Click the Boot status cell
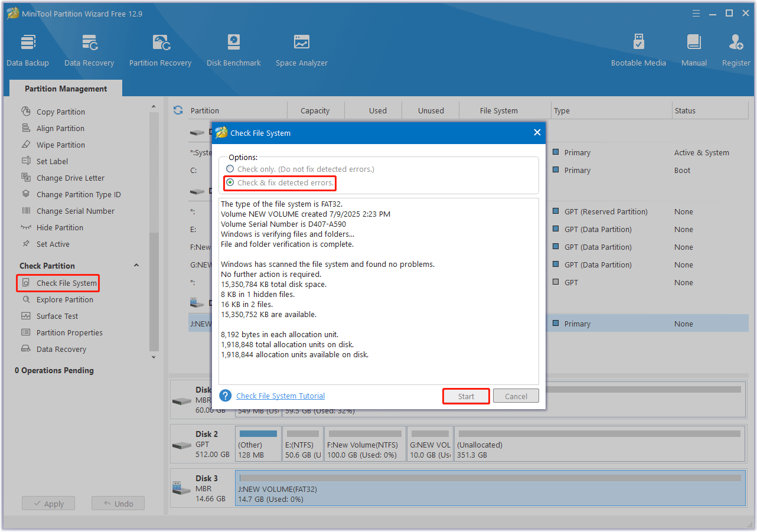 [682, 170]
